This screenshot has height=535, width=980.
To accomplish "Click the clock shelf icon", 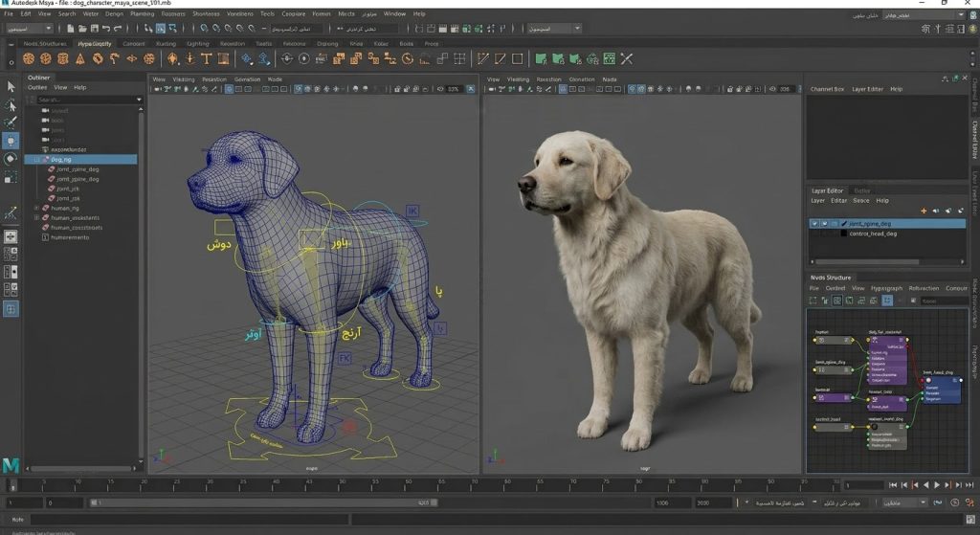I will [408, 58].
